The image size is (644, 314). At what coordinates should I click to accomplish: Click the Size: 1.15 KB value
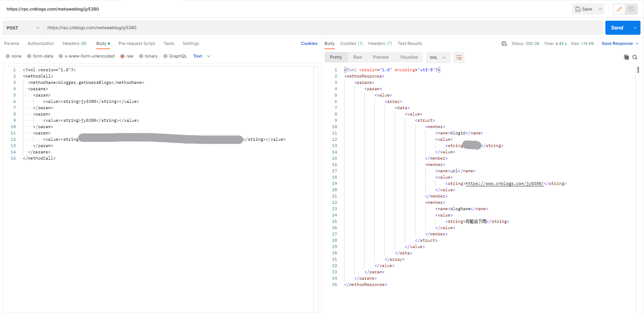click(x=582, y=44)
